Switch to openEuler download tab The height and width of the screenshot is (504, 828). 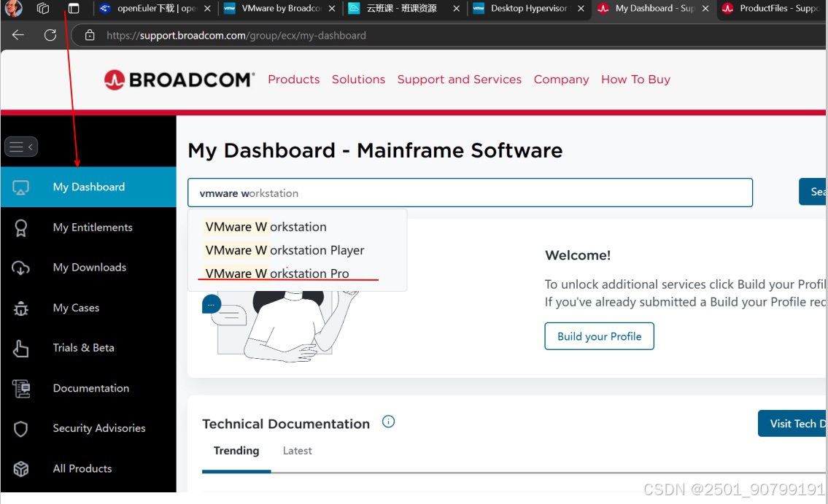click(x=156, y=9)
